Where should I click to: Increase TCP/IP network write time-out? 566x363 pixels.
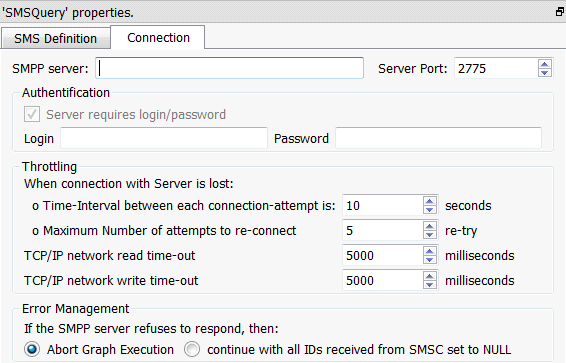point(430,276)
